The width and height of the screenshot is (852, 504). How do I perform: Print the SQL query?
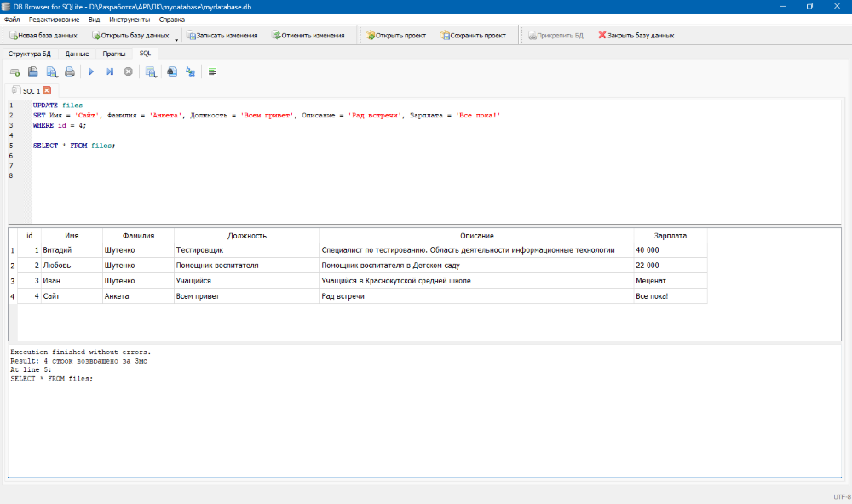pos(71,72)
